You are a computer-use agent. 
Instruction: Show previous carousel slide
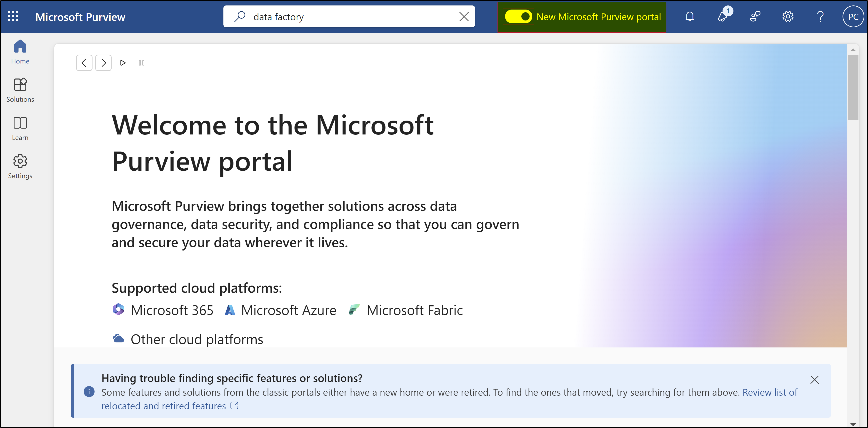[84, 63]
